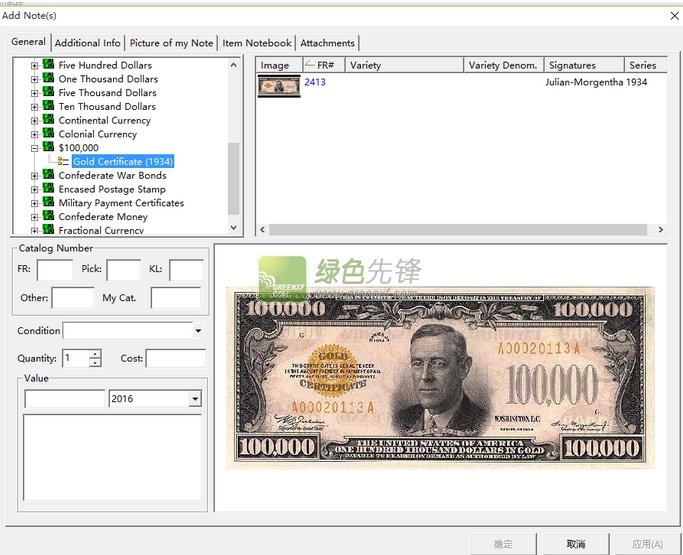Select Gold Certificate (1934) tree item
The image size is (683, 555).
123,161
